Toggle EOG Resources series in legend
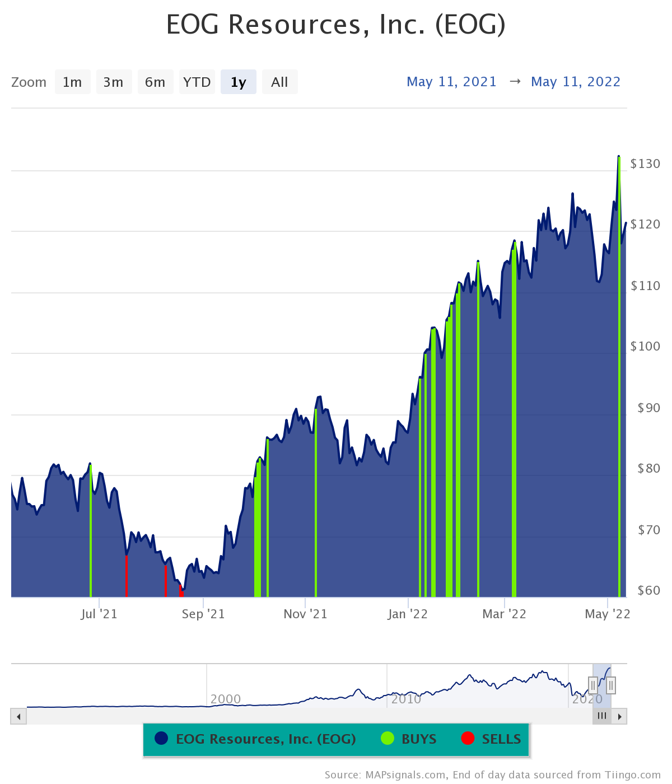 tap(255, 739)
